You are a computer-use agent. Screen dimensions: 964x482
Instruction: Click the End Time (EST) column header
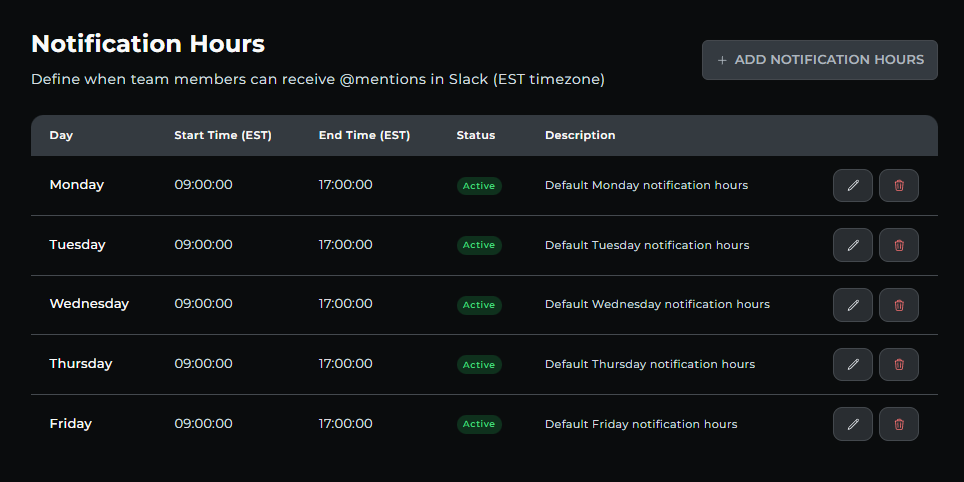coord(364,135)
